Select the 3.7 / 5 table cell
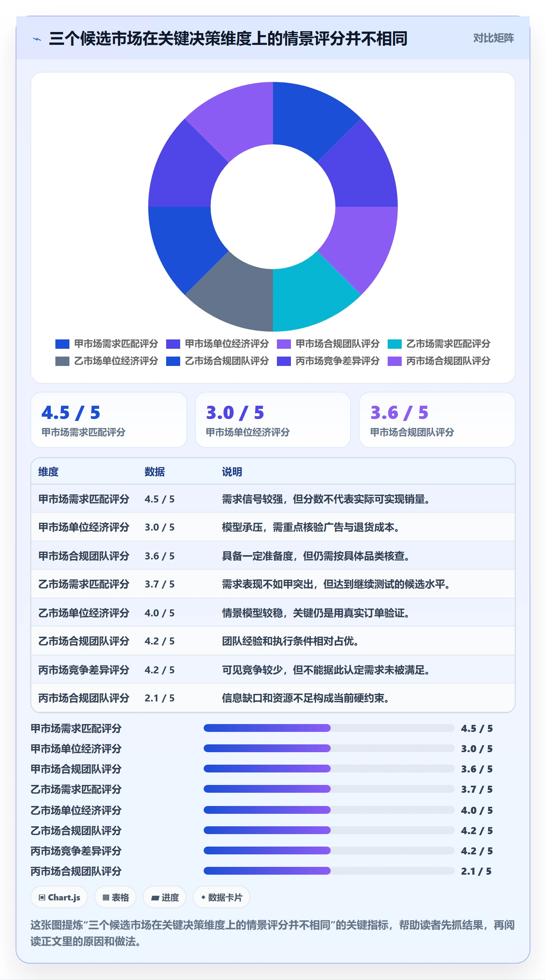Viewport: 546px width, 980px height. pos(160,584)
